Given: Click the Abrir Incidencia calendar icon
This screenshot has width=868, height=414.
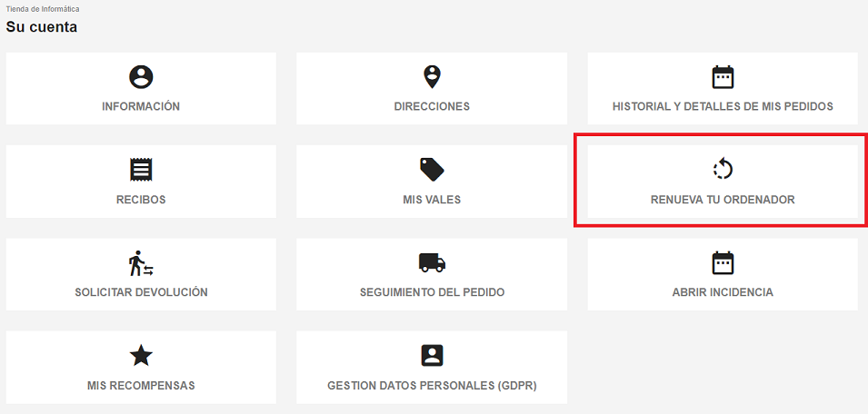Looking at the screenshot, I should click(723, 262).
